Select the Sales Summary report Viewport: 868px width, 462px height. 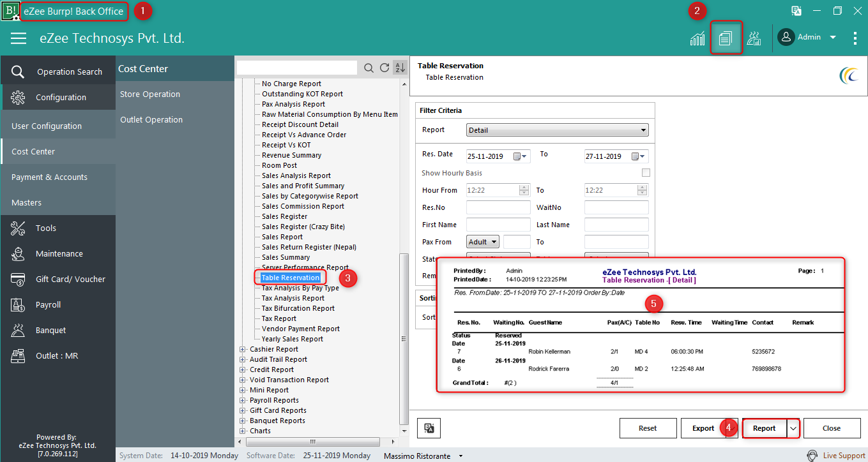click(x=286, y=257)
